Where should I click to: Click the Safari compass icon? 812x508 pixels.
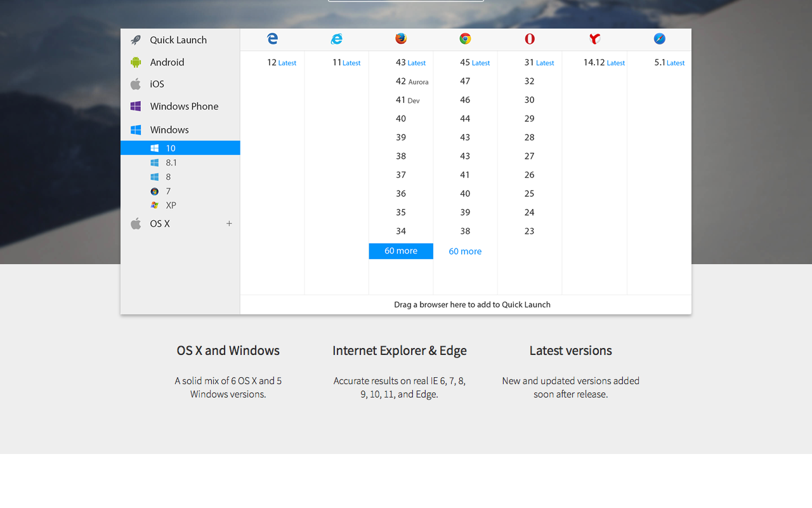(660, 39)
